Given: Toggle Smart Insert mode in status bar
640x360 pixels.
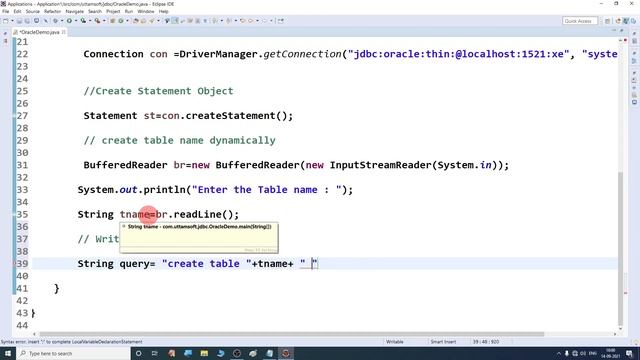Looking at the screenshot, I should [443, 342].
